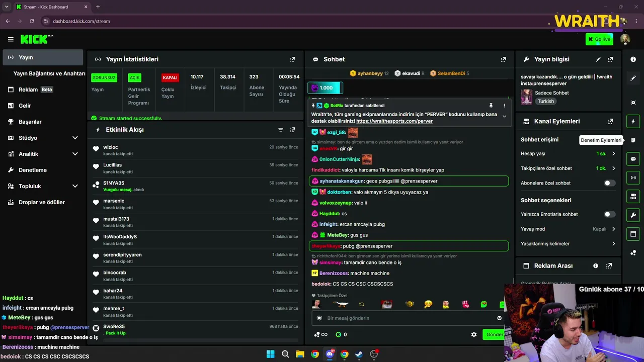The height and width of the screenshot is (362, 644).
Task: Unpin the BotRix pinned message
Action: [x=491, y=106]
